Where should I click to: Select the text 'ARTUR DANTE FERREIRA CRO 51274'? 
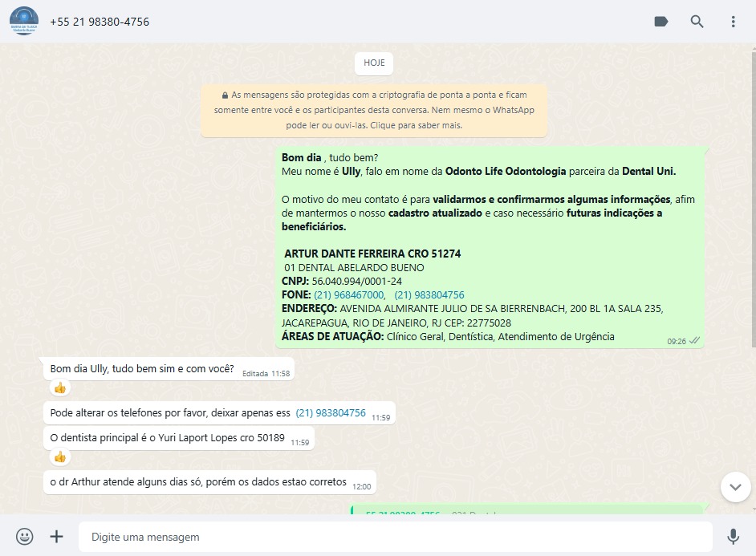tap(372, 254)
